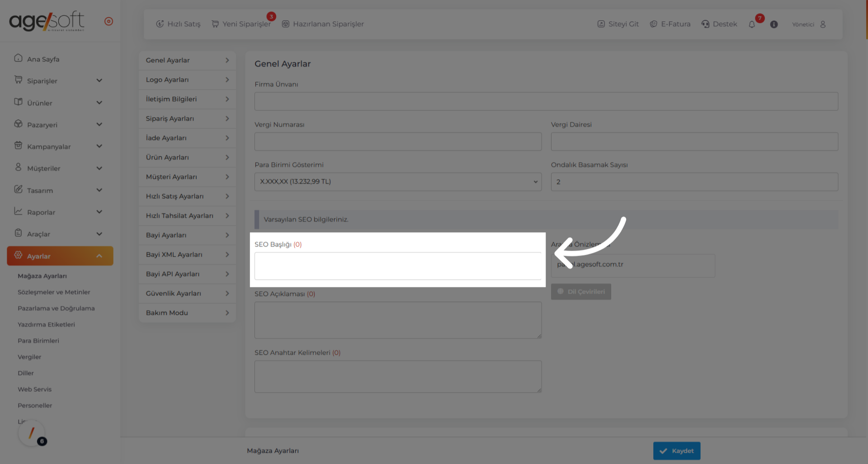868x464 pixels.
Task: Select Sipariş Ayarları settings category
Action: (187, 118)
